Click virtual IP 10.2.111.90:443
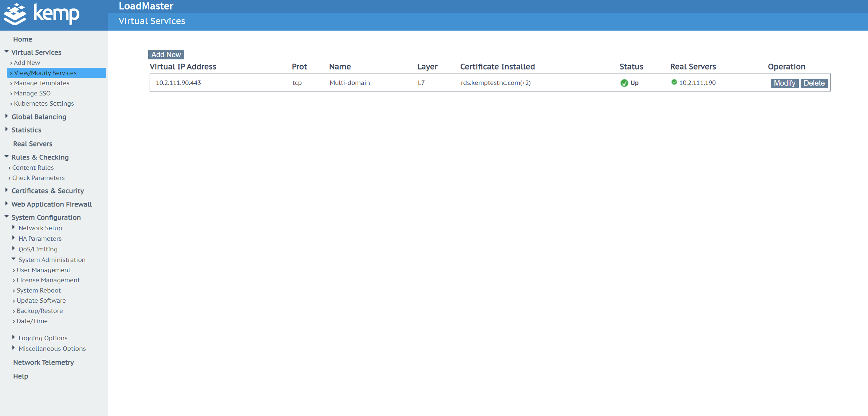The height and width of the screenshot is (416, 868). (178, 83)
